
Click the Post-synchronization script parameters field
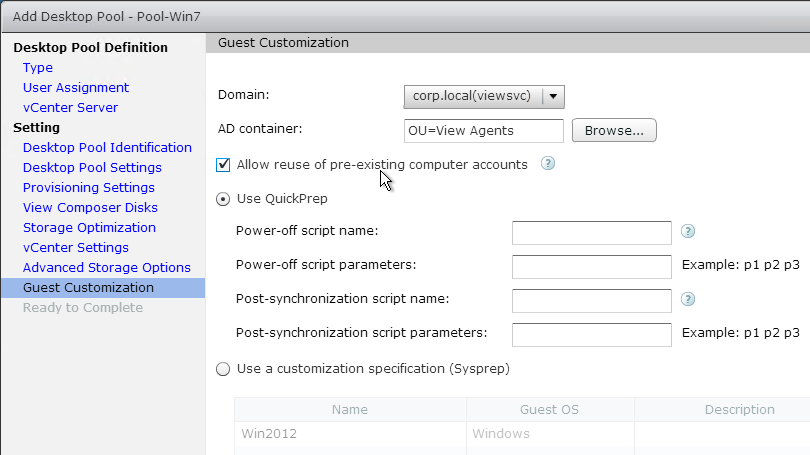591,335
